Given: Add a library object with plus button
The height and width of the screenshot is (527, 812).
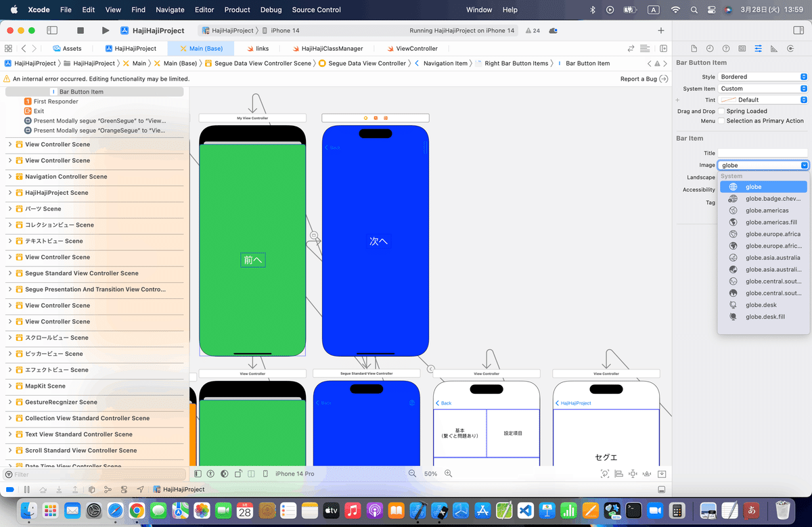Looking at the screenshot, I should tap(661, 30).
